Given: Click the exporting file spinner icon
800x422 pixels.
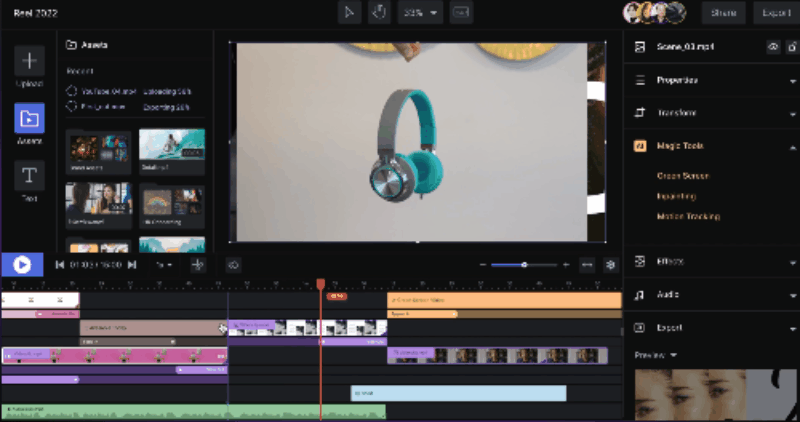Looking at the screenshot, I should pos(71,107).
